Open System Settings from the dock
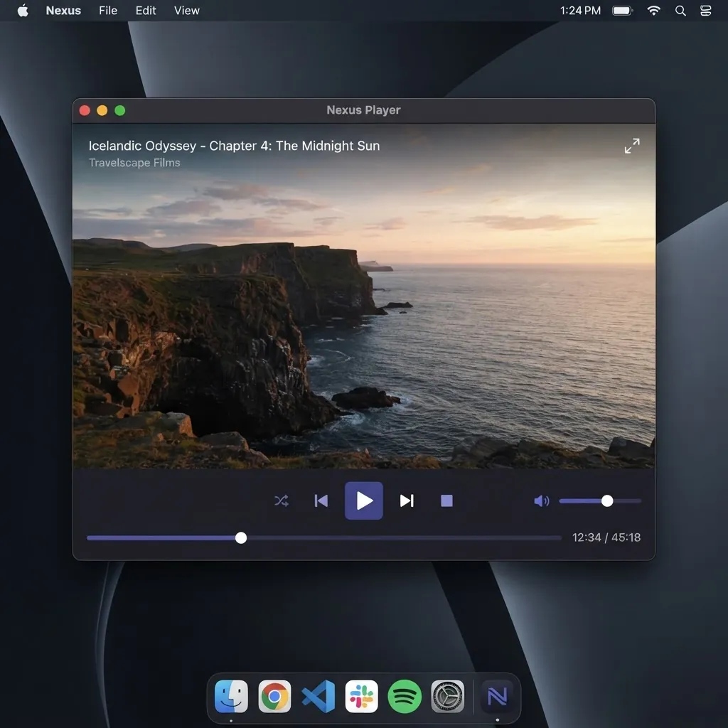The height and width of the screenshot is (728, 728). point(448,697)
